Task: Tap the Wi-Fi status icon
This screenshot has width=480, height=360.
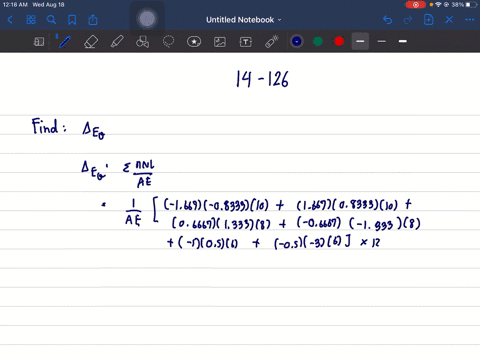Action: click(438, 5)
